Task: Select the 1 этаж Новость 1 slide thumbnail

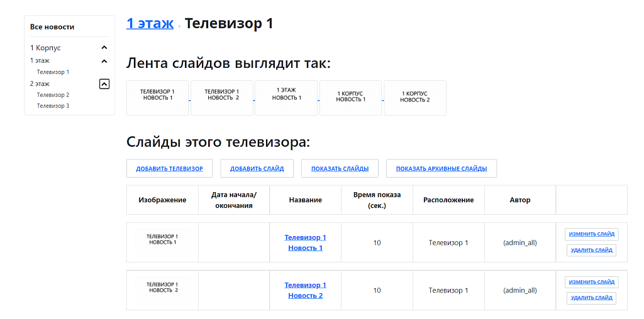Action: (x=286, y=98)
